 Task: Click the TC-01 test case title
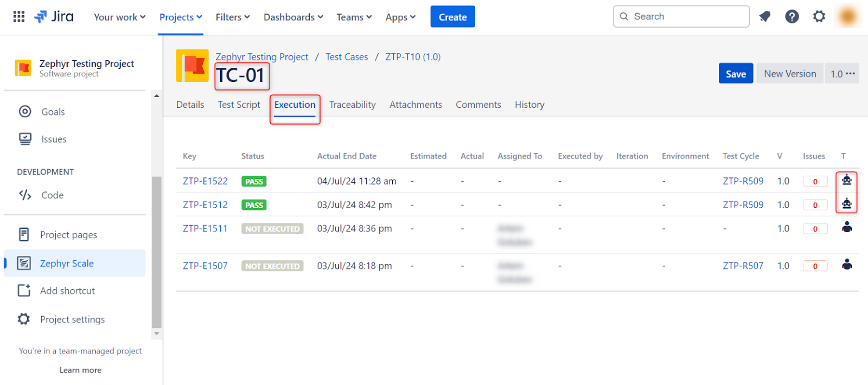click(240, 75)
